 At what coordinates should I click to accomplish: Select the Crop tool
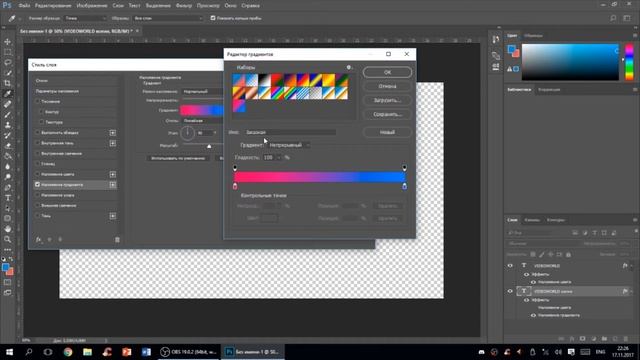[x=7, y=83]
